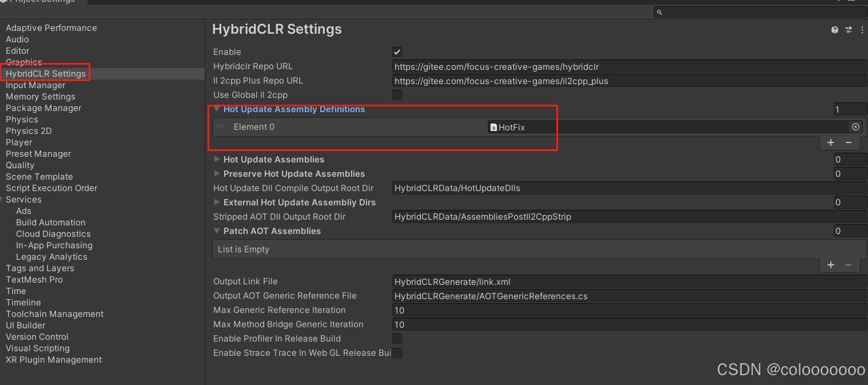Edit the Output Link File field
The height and width of the screenshot is (385, 868).
click(630, 281)
